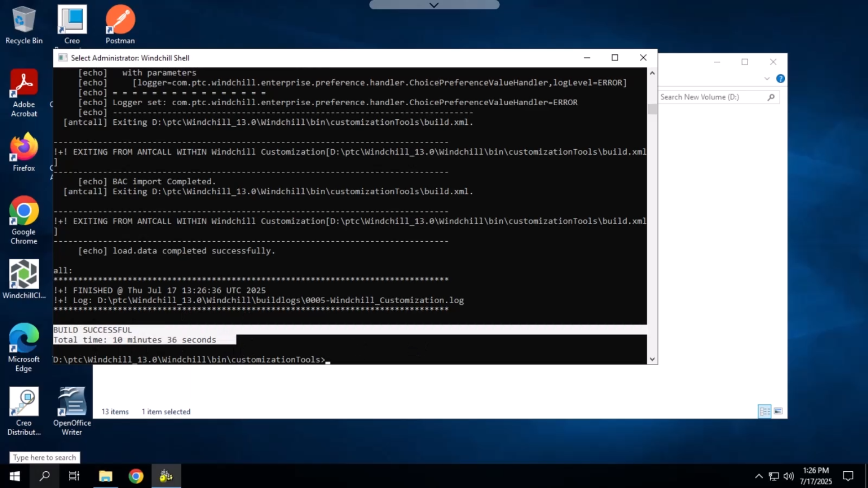Open the Creo desktop shortcut
The height and width of the screenshot is (488, 868).
[72, 25]
